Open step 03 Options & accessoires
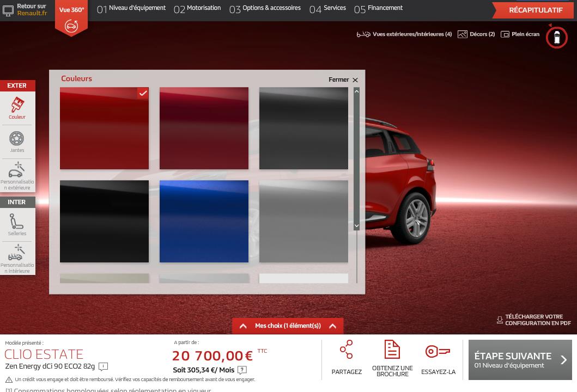577x392 pixels. pyautogui.click(x=265, y=9)
